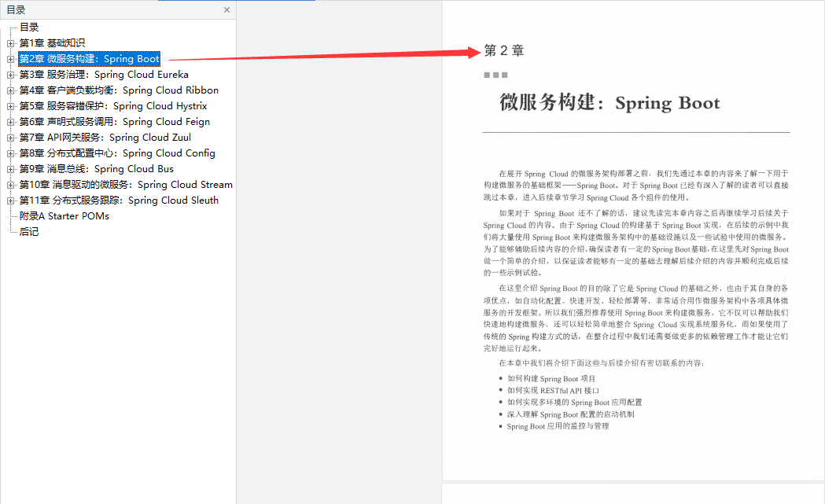Image resolution: width=825 pixels, height=504 pixels.
Task: Close the 目录 bookmarks panel
Action: [227, 10]
